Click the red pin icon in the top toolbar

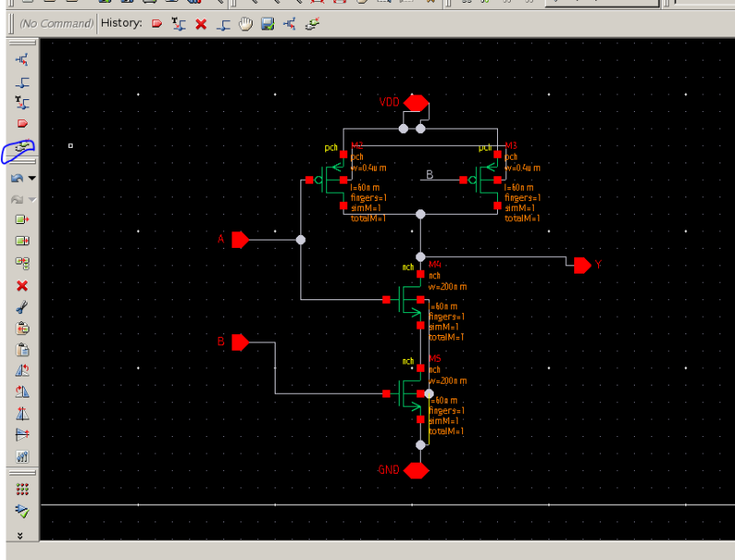tap(155, 23)
